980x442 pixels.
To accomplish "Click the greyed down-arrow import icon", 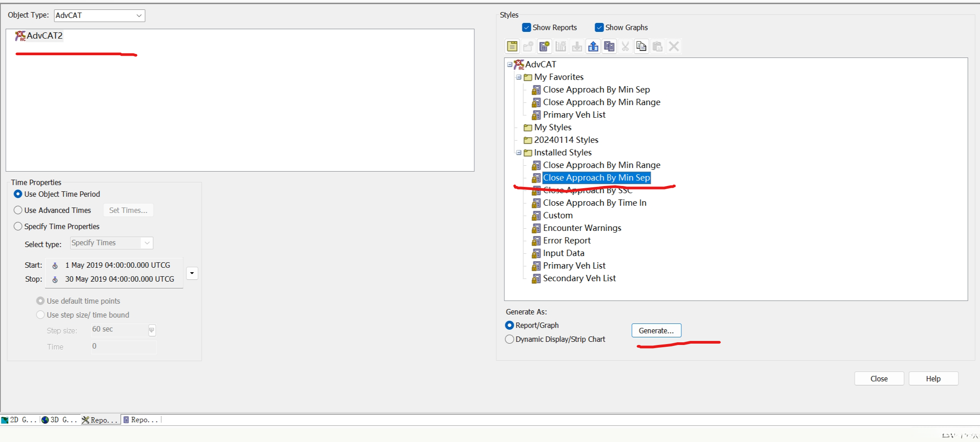I will click(x=577, y=46).
